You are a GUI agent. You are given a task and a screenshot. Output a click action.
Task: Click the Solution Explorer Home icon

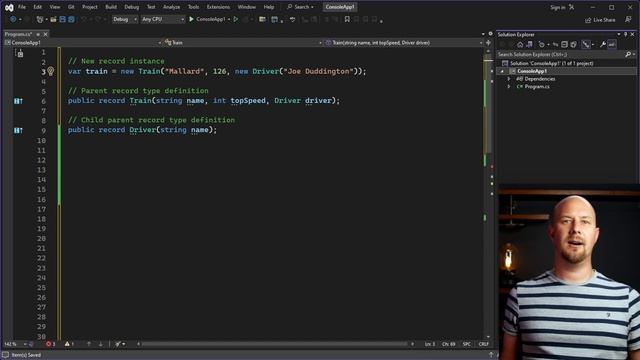(520, 44)
